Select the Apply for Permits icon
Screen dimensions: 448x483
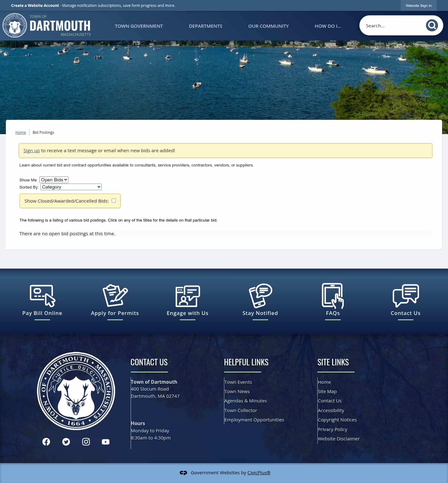(x=114, y=296)
